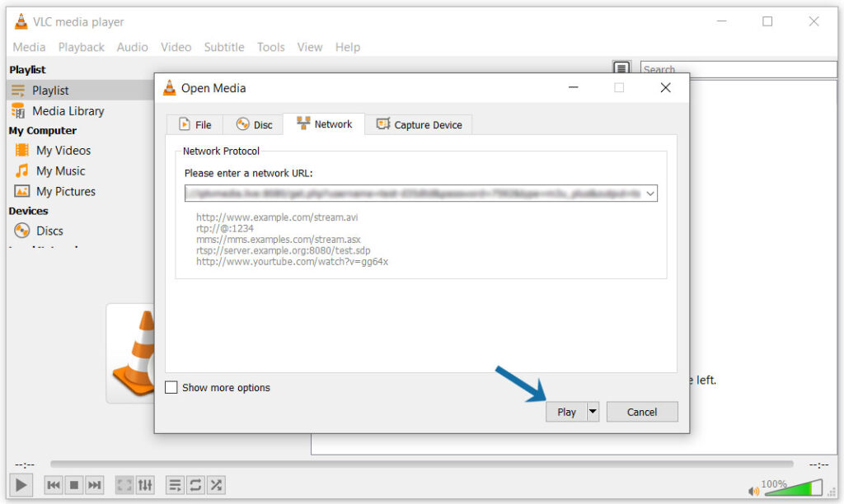Switch to the Capture Device tab
Image resolution: width=844 pixels, height=504 pixels.
point(419,125)
